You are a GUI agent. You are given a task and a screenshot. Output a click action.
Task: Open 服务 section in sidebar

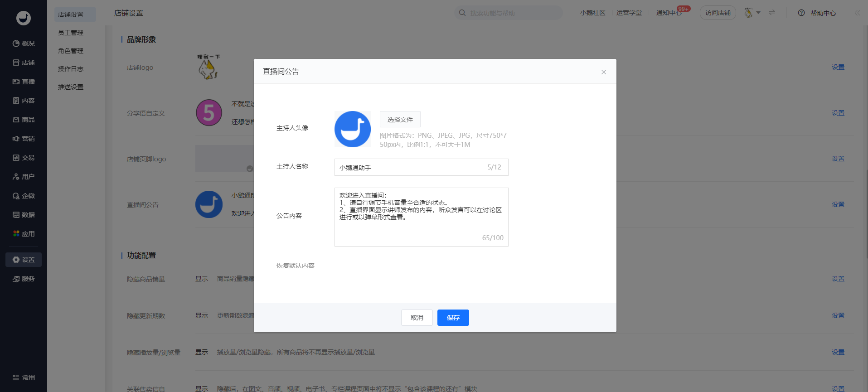(24, 279)
